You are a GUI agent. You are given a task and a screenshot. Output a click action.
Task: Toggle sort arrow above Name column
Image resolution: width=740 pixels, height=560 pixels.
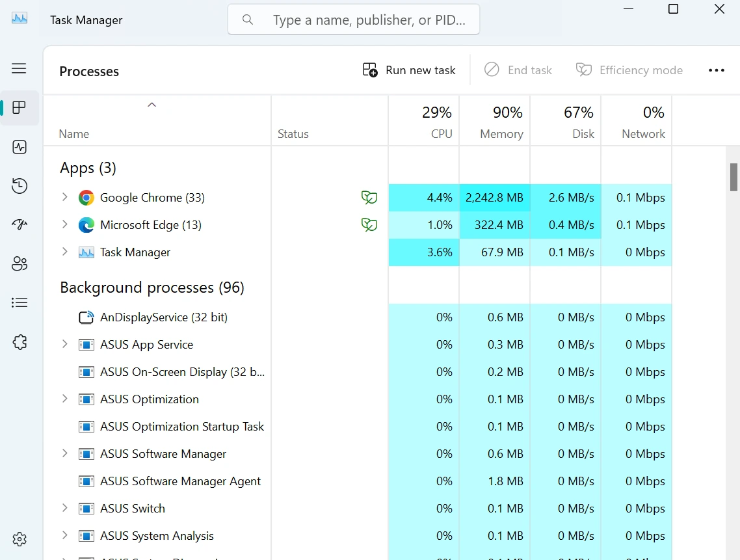[x=152, y=105]
